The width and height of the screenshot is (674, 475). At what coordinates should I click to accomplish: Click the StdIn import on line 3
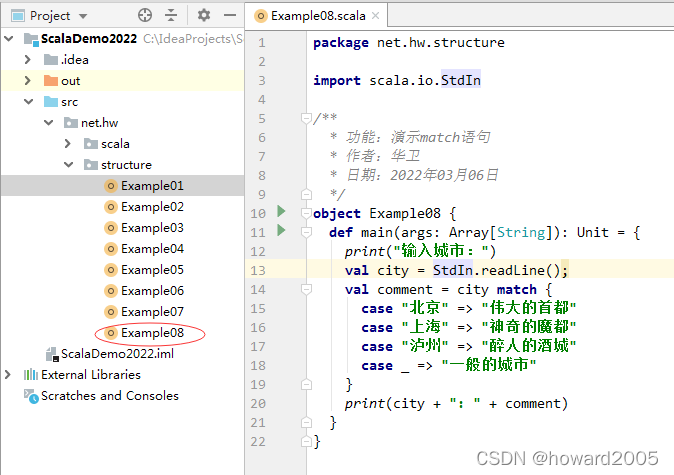coord(461,80)
